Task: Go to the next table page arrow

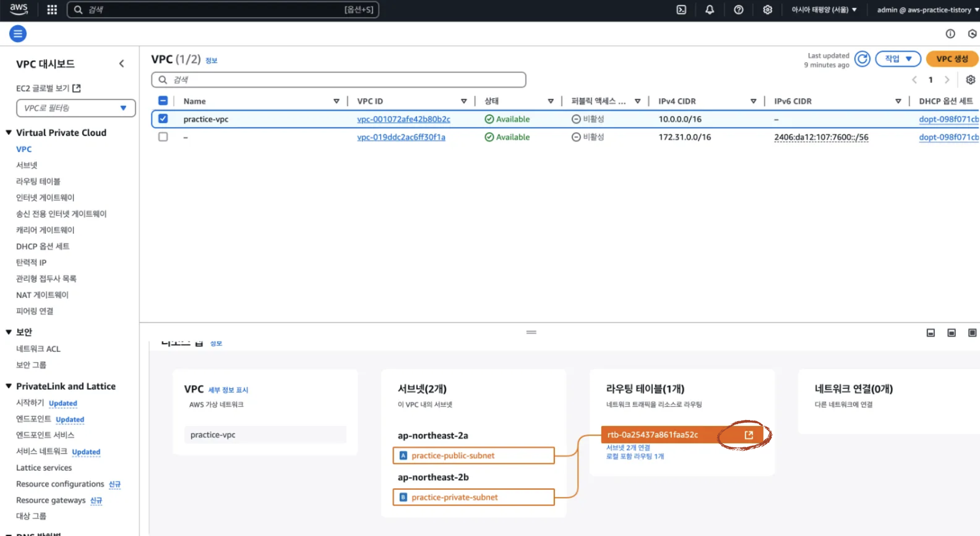Action: coord(947,80)
